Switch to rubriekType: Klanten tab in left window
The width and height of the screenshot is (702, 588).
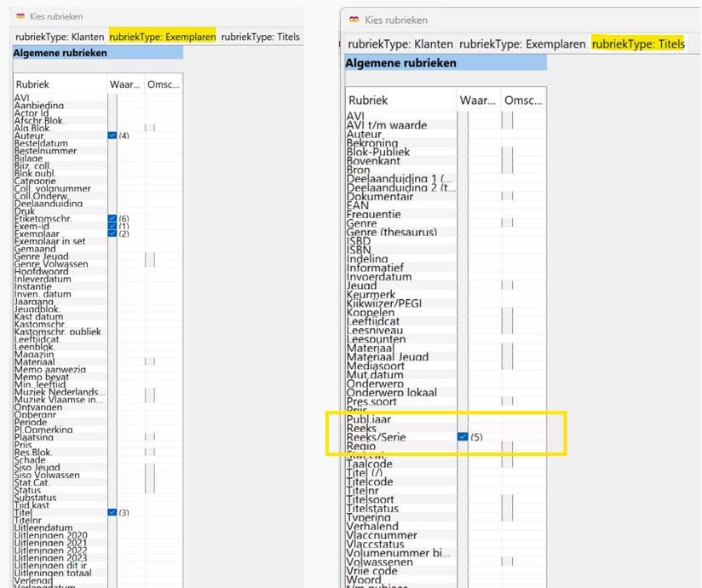tap(60, 37)
